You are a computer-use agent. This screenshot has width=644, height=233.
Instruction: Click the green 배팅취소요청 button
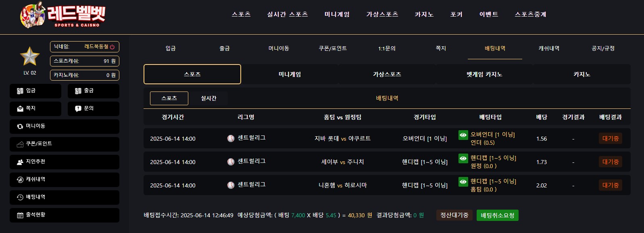point(498,215)
